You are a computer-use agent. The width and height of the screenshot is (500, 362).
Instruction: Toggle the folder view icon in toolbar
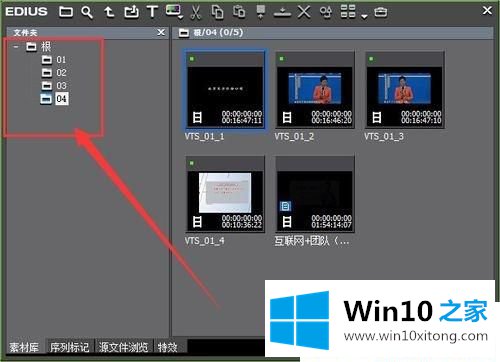pos(66,12)
